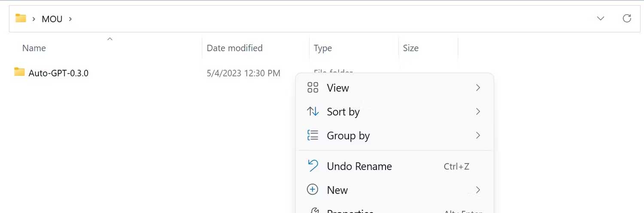This screenshot has width=644, height=213.
Task: Click the Type column header
Action: (x=323, y=48)
